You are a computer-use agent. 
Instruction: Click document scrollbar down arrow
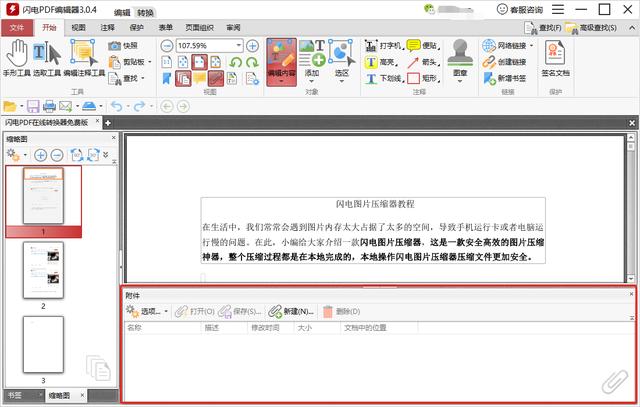coord(631,278)
